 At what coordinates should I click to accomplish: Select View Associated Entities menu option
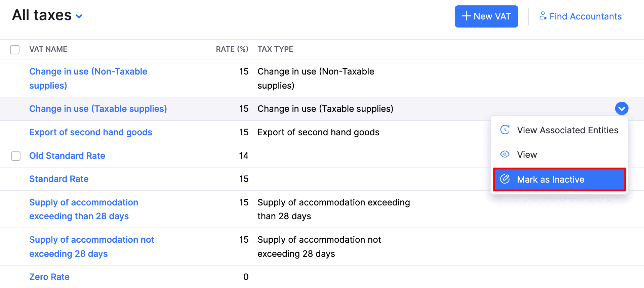point(567,130)
